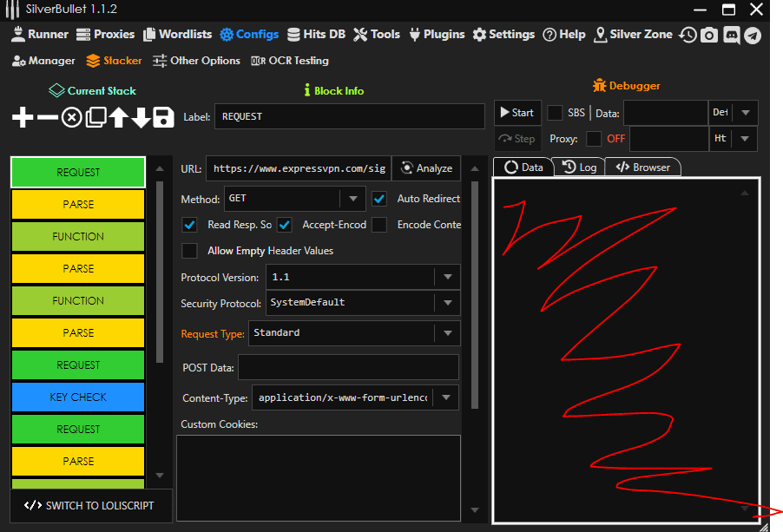
Task: Click the block stack scrollbar thumb
Action: point(160,272)
